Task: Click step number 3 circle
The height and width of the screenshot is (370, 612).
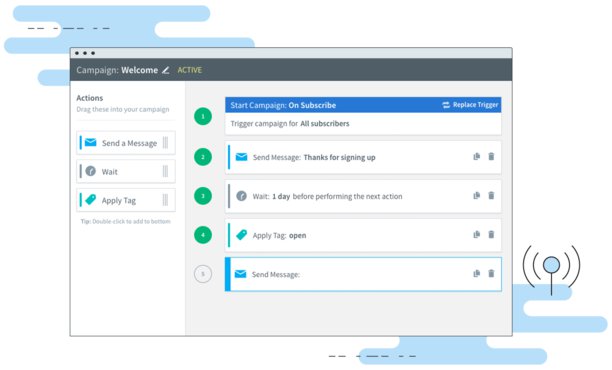Action: tap(203, 196)
